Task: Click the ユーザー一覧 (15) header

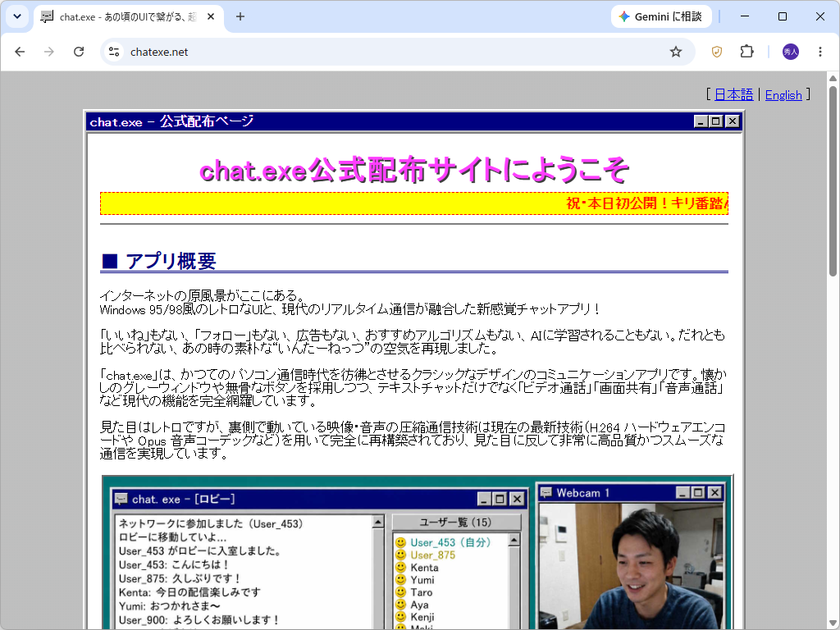Action: (x=456, y=522)
